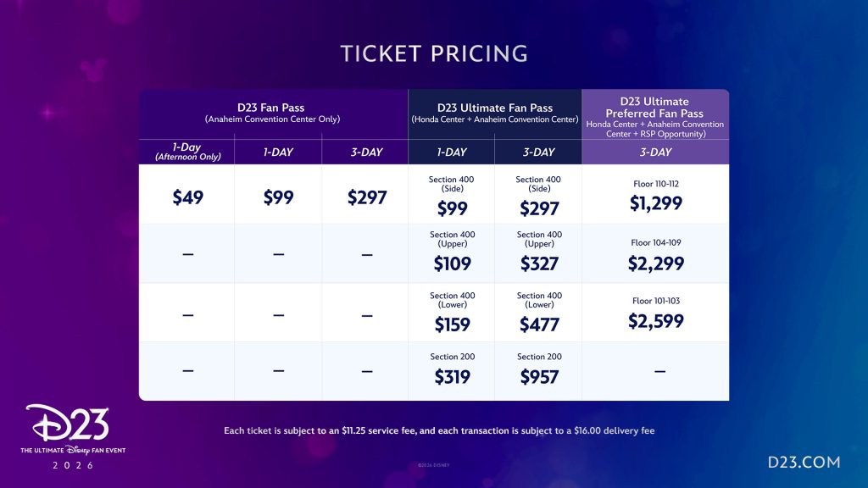
Task: Select the $2,599 Floor 101-103 price
Action: [655, 321]
